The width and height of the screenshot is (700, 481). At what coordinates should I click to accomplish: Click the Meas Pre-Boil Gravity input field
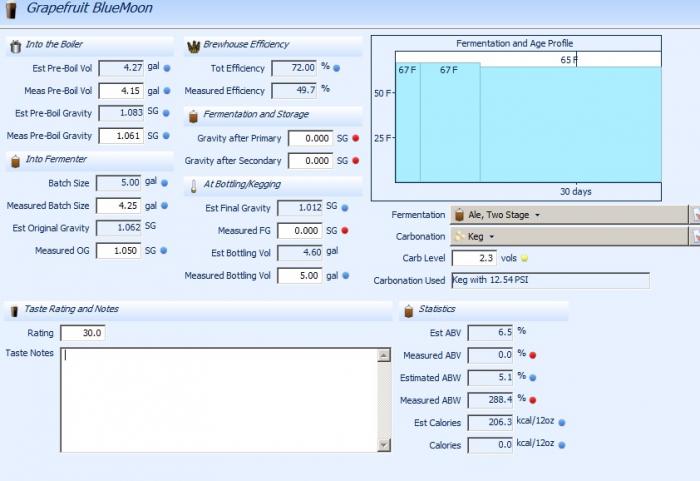click(x=121, y=135)
